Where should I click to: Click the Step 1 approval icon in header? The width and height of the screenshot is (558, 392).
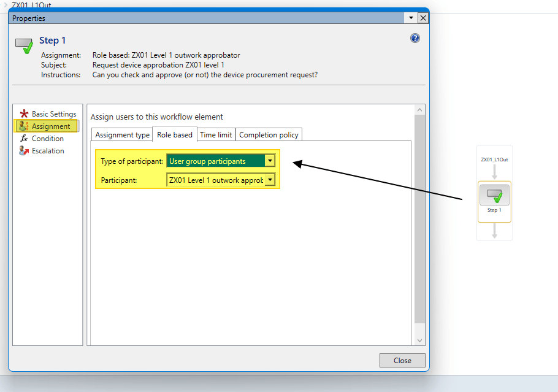24,45
